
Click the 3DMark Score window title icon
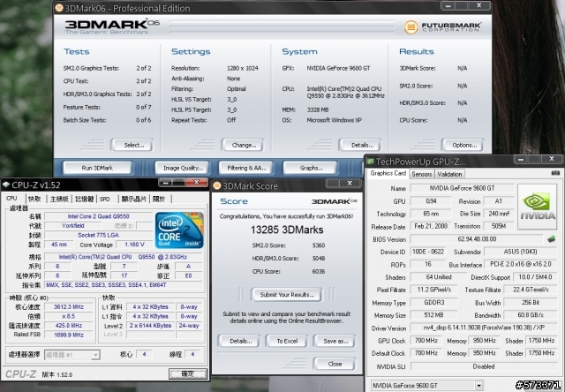pyautogui.click(x=216, y=186)
